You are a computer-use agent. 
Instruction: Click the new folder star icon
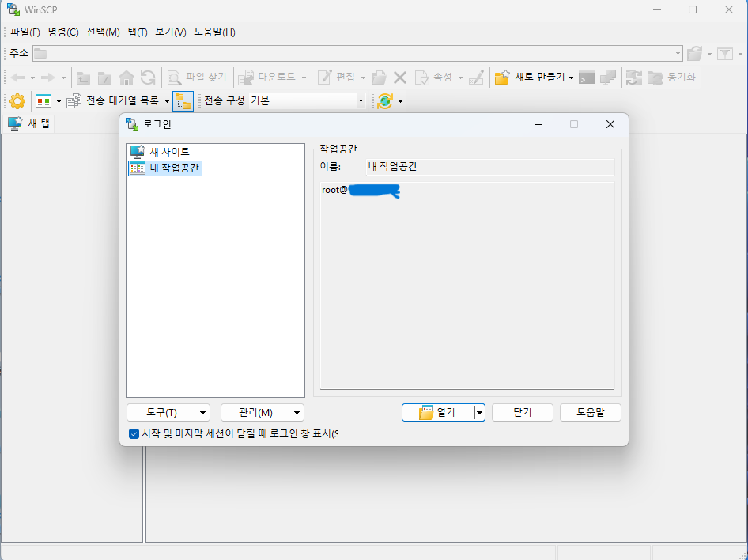(502, 78)
